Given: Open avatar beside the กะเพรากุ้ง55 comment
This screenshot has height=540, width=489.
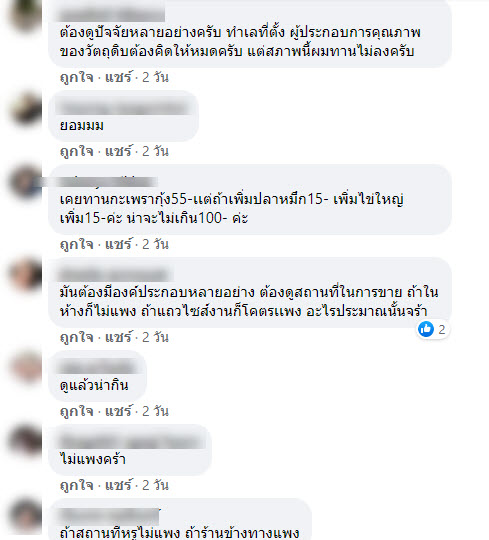Looking at the screenshot, I should pyautogui.click(x=26, y=182).
